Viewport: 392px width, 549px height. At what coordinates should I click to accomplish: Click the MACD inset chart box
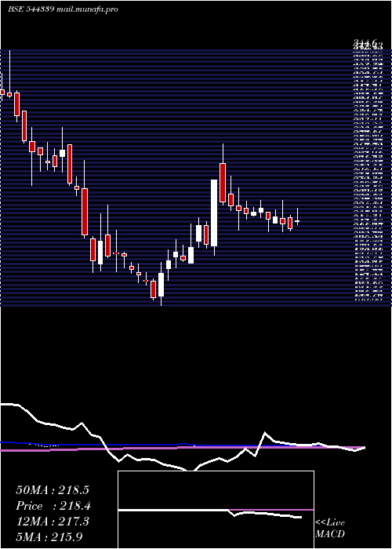pyautogui.click(x=216, y=510)
